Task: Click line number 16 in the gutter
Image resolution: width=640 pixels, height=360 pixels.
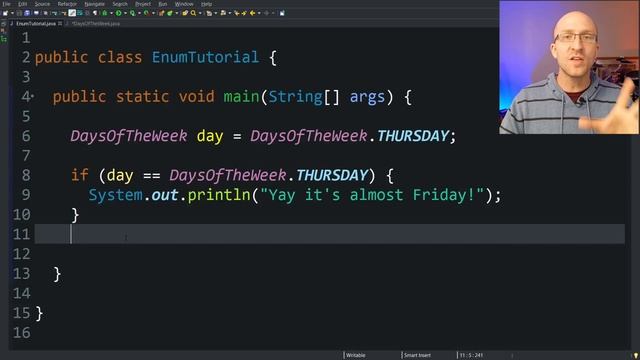Action: tap(22, 333)
